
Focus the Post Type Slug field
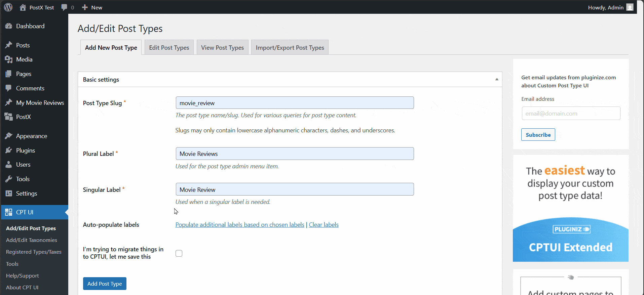[x=295, y=103]
